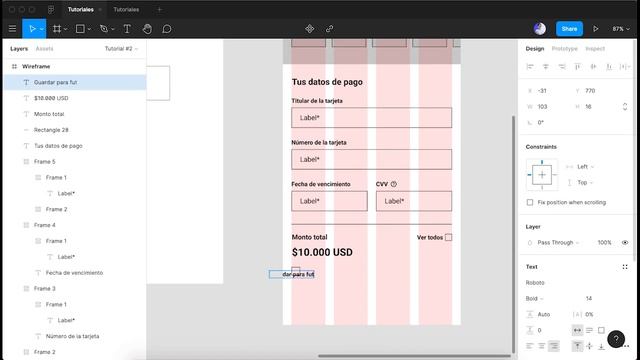Open the user avatar menu

click(540, 29)
